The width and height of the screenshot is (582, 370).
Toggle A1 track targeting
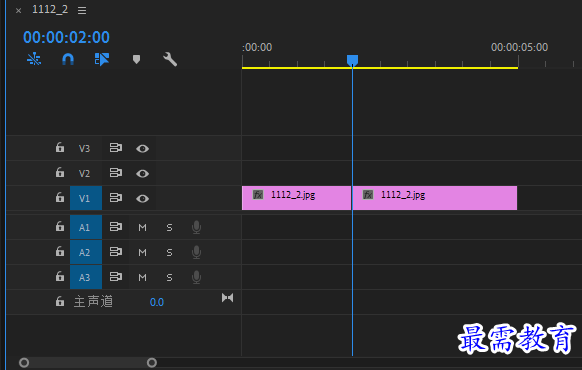click(x=86, y=227)
